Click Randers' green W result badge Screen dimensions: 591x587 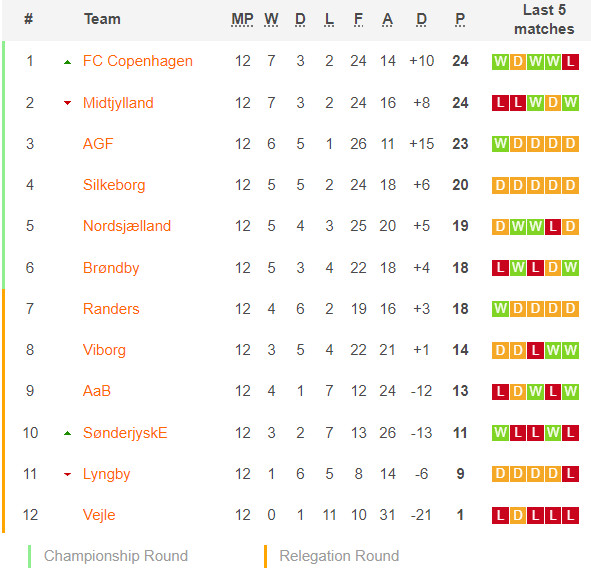pyautogui.click(x=500, y=309)
